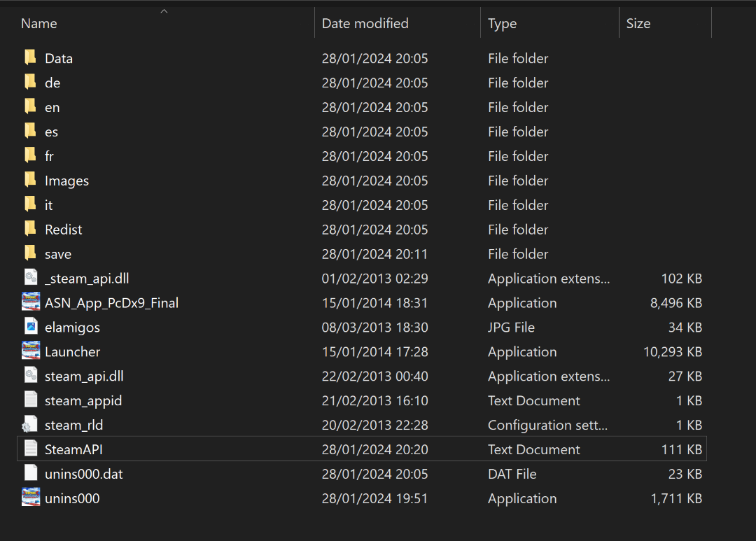Select the unins000 application icon

click(30, 498)
